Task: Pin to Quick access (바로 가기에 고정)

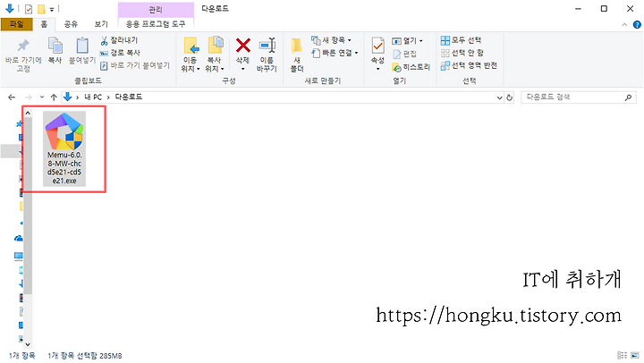Action: 23,55
